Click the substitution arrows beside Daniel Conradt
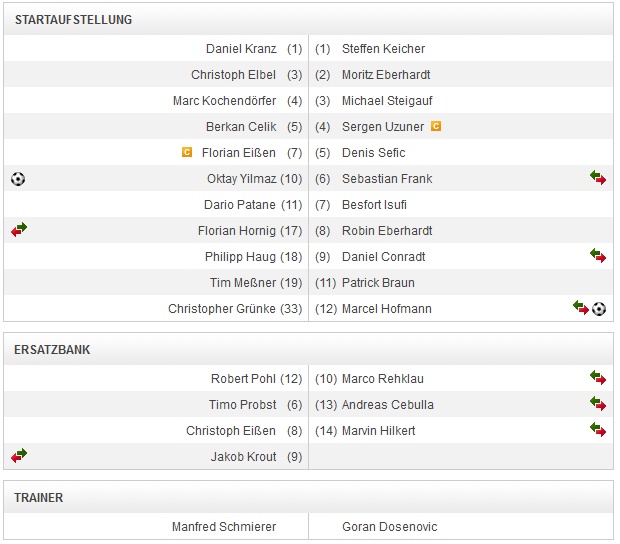The width and height of the screenshot is (620, 544). [x=598, y=257]
